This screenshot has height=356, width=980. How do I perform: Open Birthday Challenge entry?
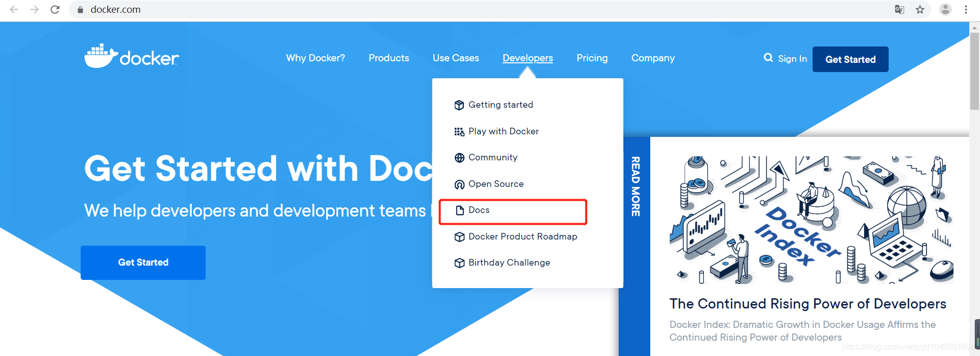pos(509,263)
